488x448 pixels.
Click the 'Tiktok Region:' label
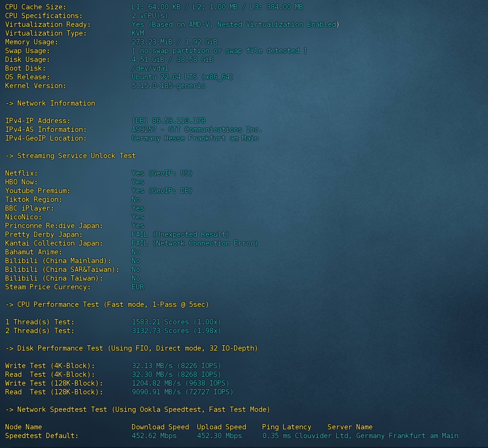click(34, 199)
